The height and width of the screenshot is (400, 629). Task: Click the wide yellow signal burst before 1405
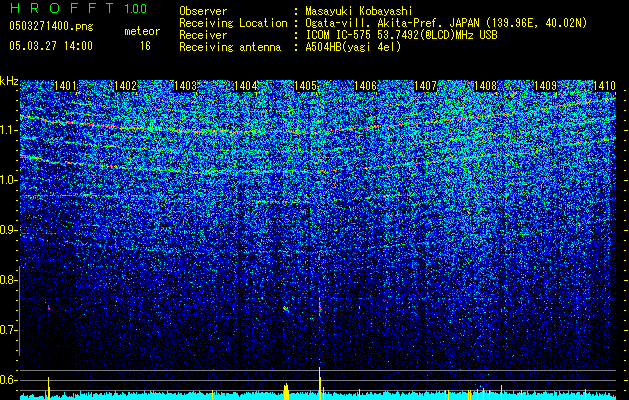[x=286, y=392]
